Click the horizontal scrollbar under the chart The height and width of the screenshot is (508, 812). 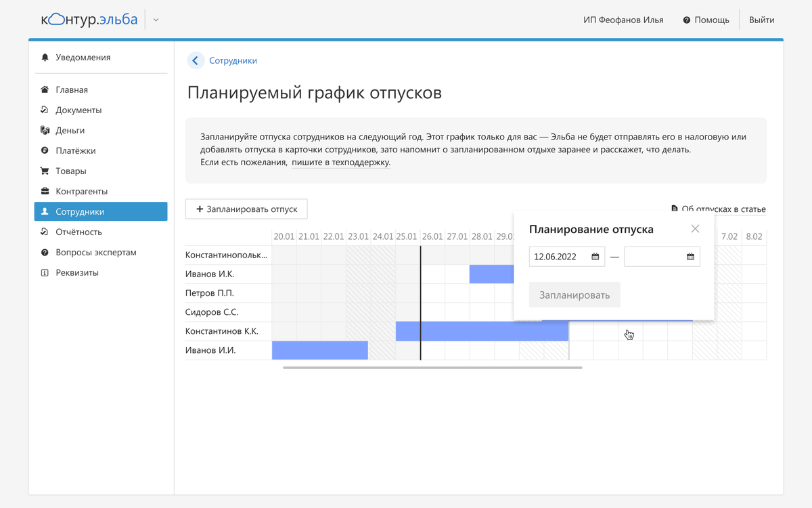pos(432,368)
